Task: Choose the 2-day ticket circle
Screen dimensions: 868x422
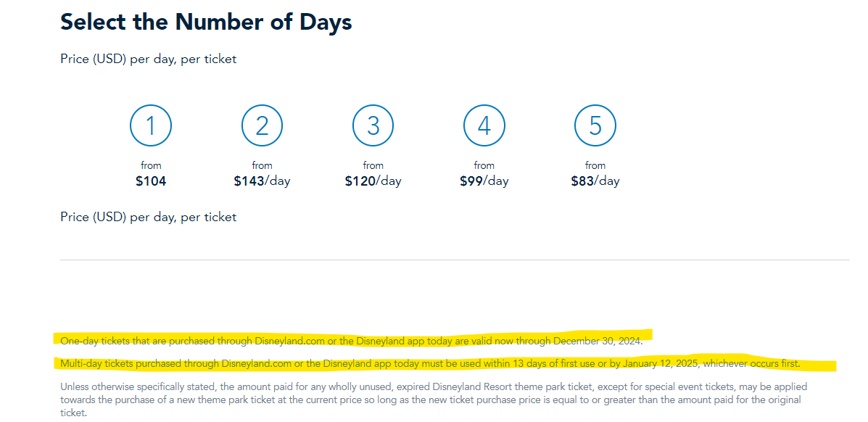Action: [262, 126]
